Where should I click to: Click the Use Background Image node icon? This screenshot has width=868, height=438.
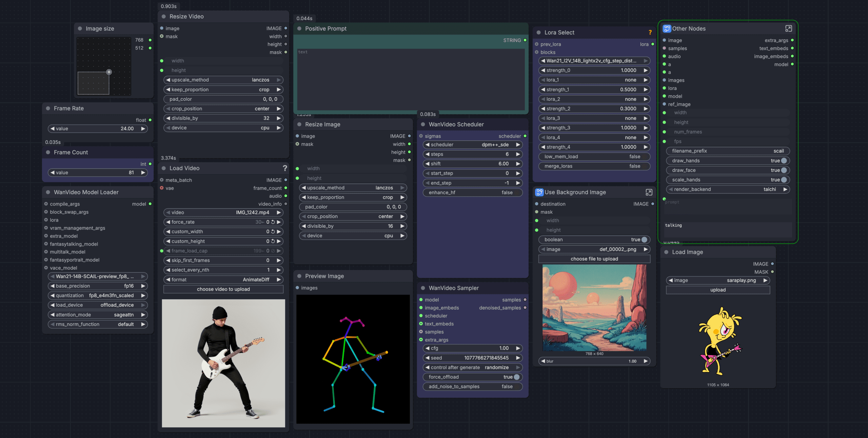539,192
